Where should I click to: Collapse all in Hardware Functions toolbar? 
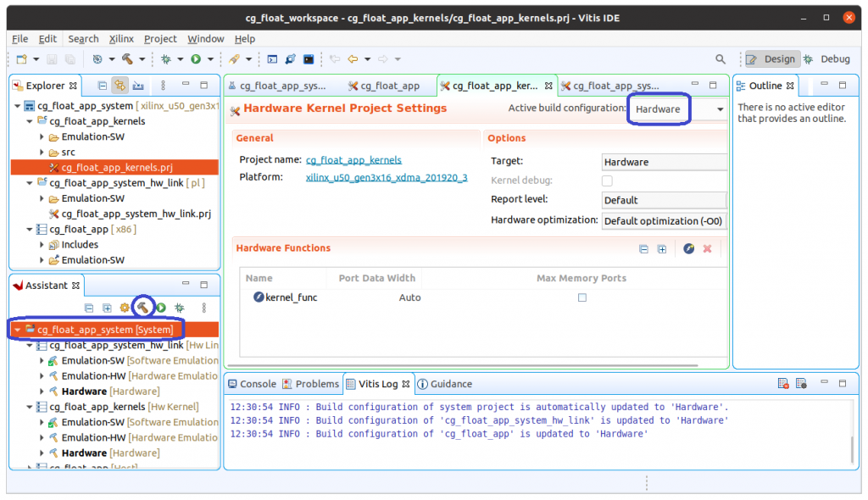644,250
